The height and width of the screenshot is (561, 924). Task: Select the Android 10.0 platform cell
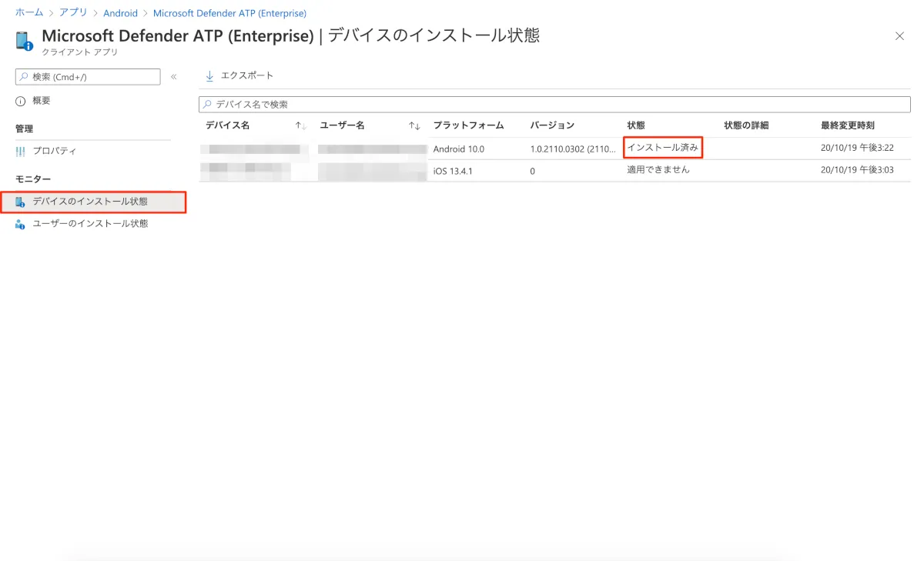459,149
